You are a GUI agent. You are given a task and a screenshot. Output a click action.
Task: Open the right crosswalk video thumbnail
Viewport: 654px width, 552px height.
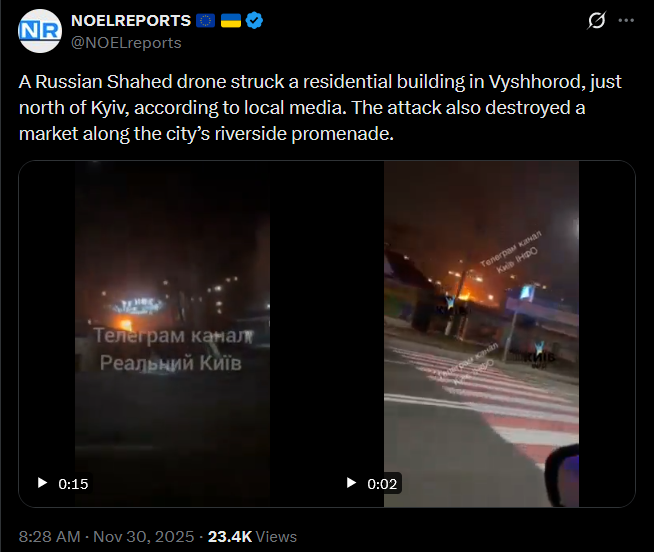[481, 334]
